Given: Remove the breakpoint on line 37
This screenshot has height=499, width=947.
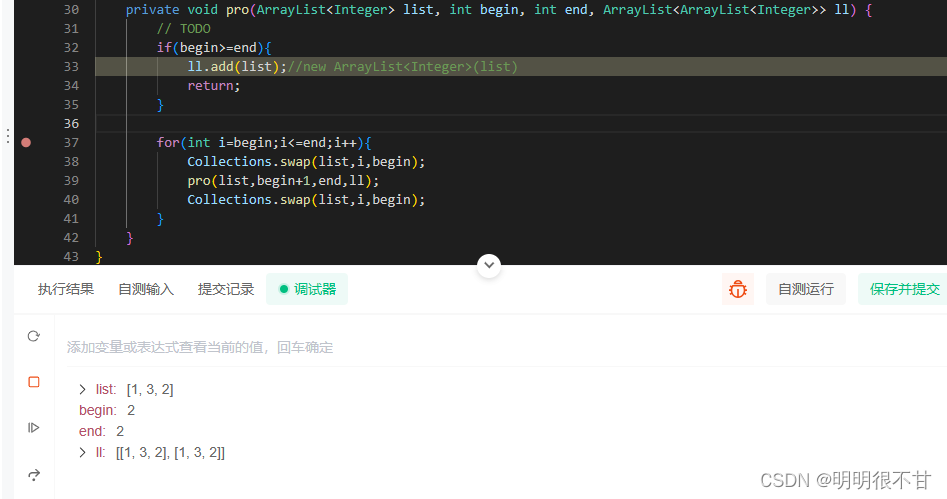Looking at the screenshot, I should click(26, 143).
